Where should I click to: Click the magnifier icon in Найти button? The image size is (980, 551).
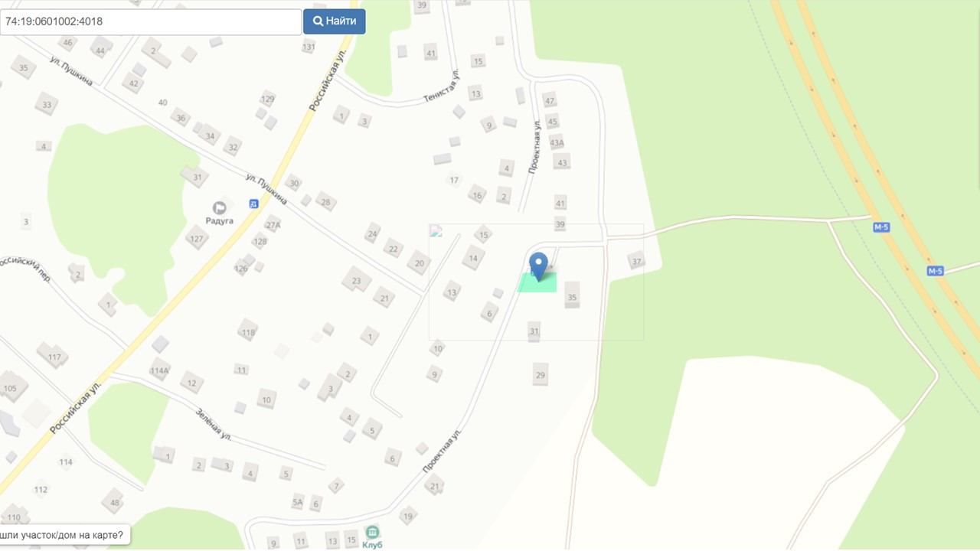(x=318, y=21)
